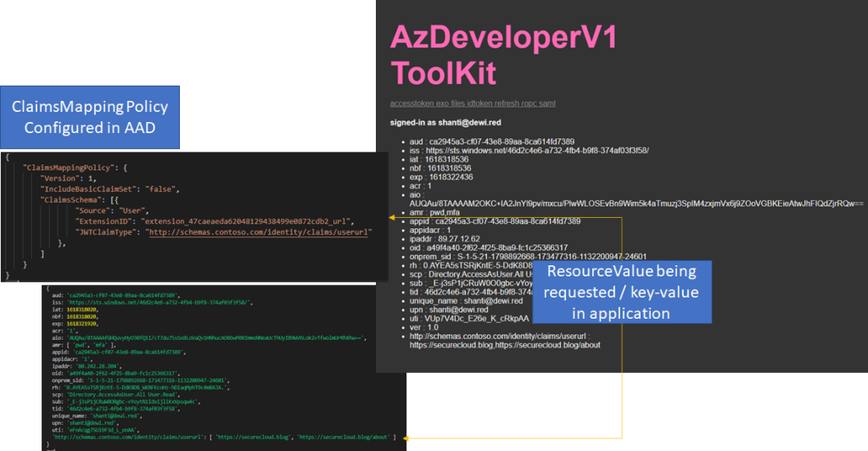Select the ClaimsMapping Policy Configured in AAD box
This screenshot has width=868, height=451.
tap(89, 117)
